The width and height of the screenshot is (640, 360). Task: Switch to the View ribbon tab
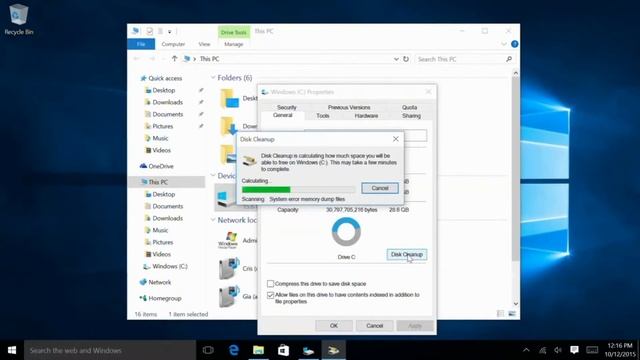point(204,44)
